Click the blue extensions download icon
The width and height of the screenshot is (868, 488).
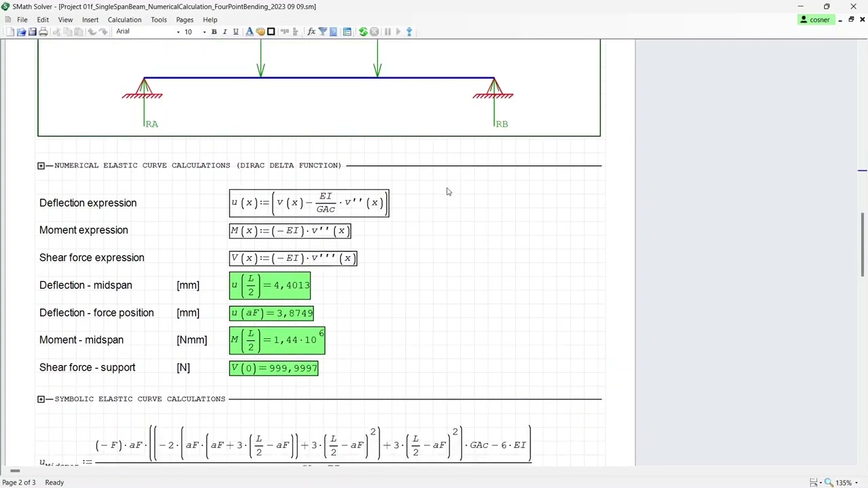(409, 32)
